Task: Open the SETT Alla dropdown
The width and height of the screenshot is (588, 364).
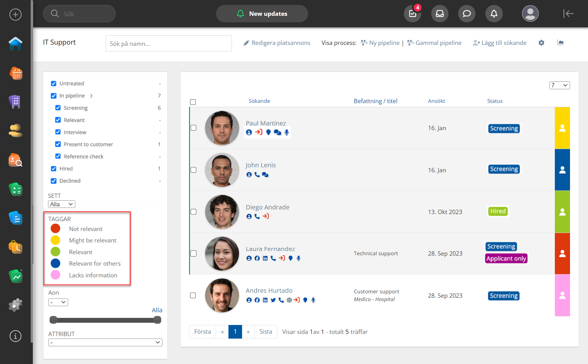Action: click(x=62, y=204)
